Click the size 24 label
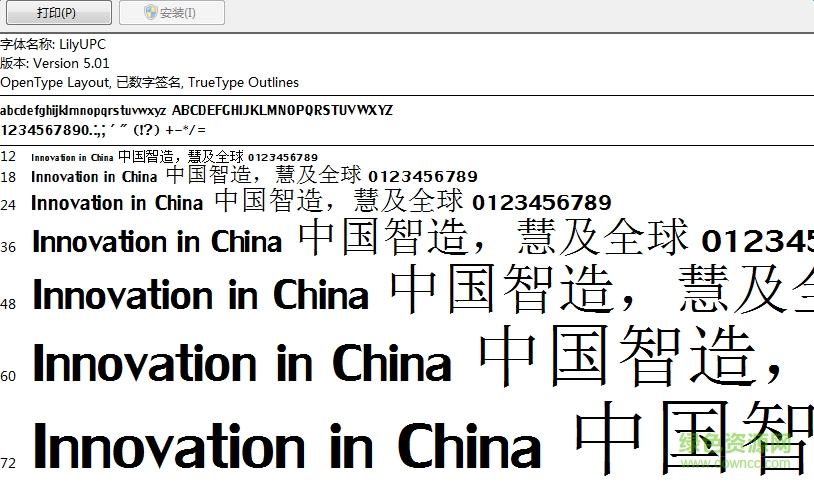The image size is (814, 482). [8, 205]
